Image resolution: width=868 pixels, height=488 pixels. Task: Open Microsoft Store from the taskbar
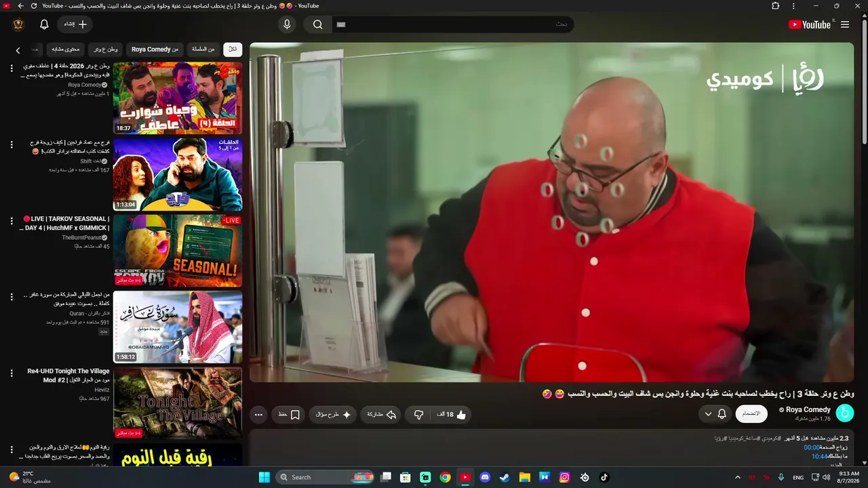tap(406, 477)
